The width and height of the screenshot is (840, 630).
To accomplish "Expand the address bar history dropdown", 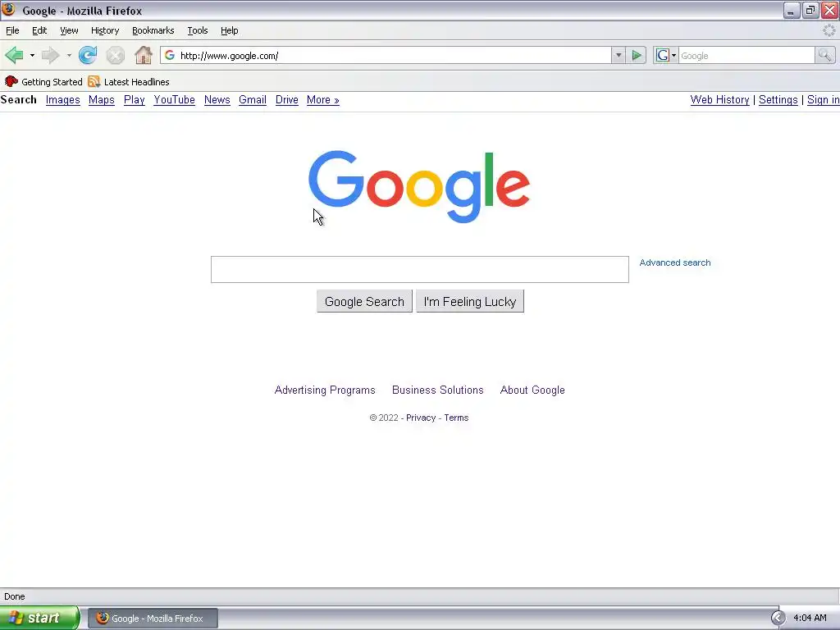I will 619,55.
